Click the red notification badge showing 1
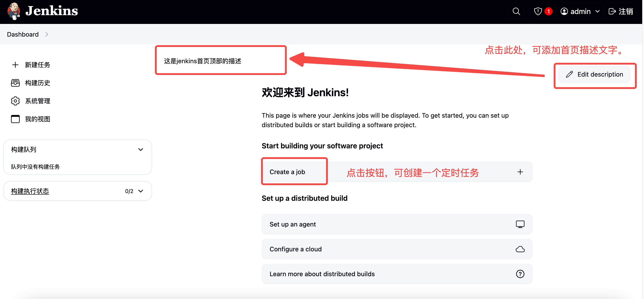This screenshot has width=644, height=299. point(548,11)
